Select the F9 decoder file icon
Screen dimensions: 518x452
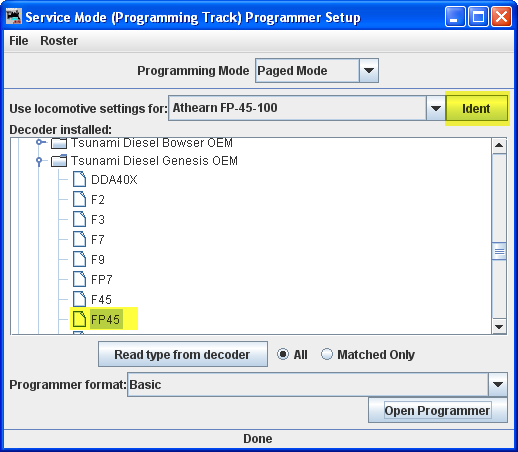coord(79,259)
